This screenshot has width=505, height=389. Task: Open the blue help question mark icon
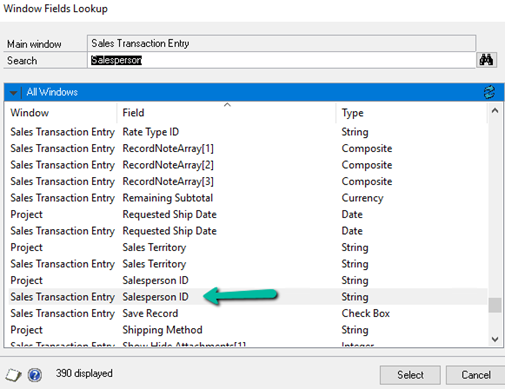click(35, 375)
